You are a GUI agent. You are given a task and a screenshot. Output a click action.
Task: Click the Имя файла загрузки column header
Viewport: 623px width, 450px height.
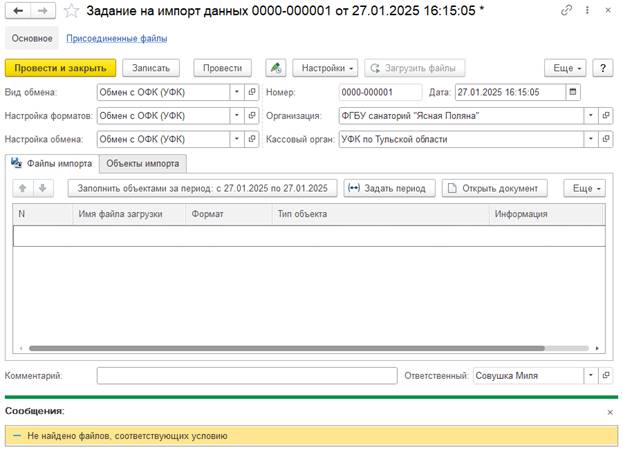coord(129,214)
